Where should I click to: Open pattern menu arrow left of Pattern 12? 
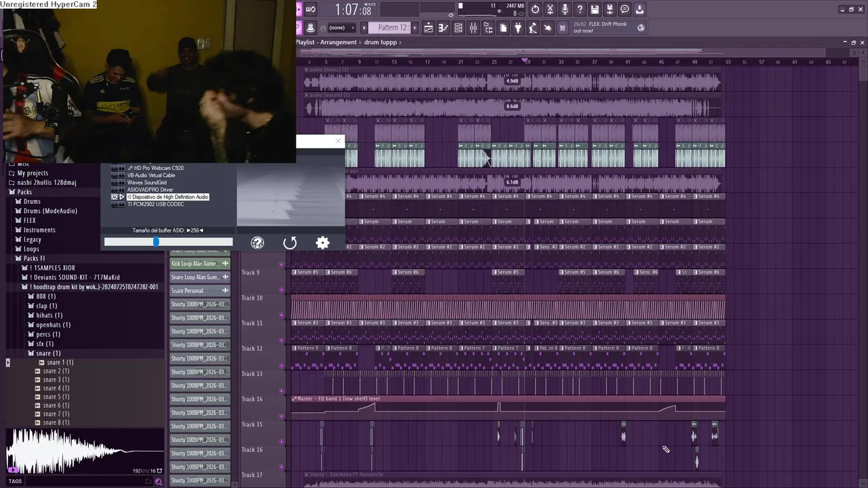[x=364, y=28]
